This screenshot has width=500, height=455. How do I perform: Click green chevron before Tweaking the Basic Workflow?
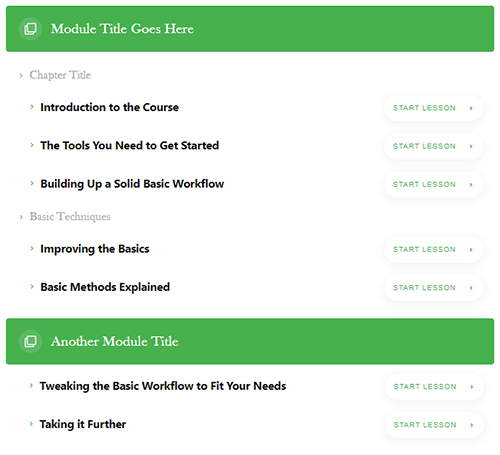pyautogui.click(x=31, y=386)
